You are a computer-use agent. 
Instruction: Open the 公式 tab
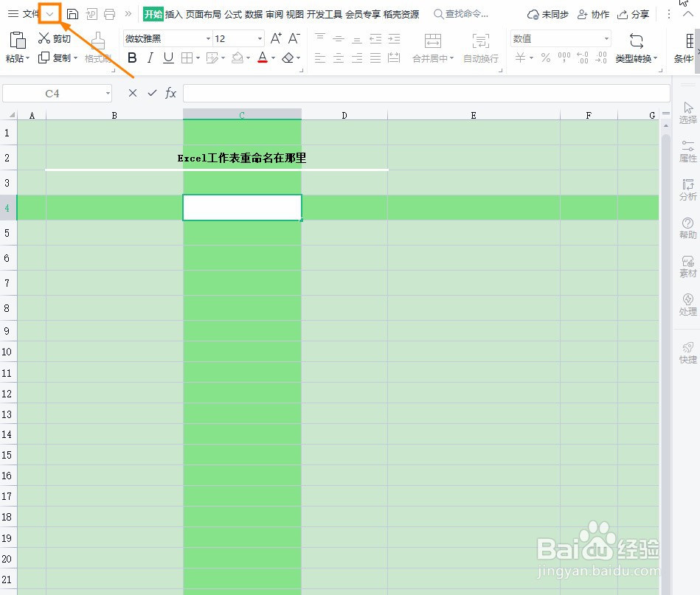pyautogui.click(x=233, y=14)
